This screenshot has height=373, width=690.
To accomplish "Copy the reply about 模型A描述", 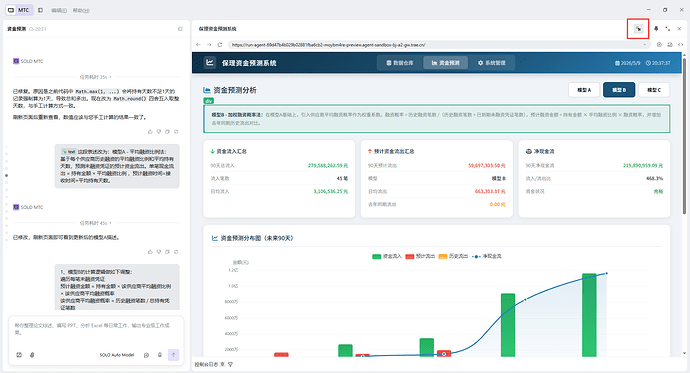I will [167, 252].
